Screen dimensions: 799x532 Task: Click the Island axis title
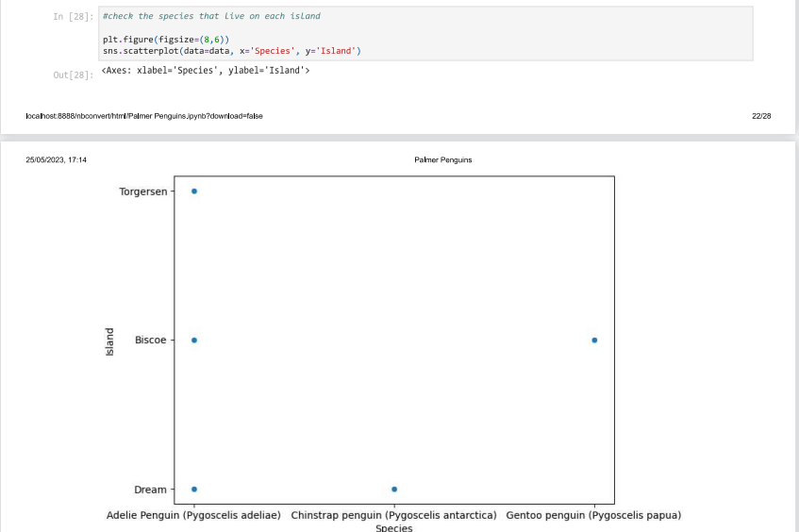tap(109, 341)
